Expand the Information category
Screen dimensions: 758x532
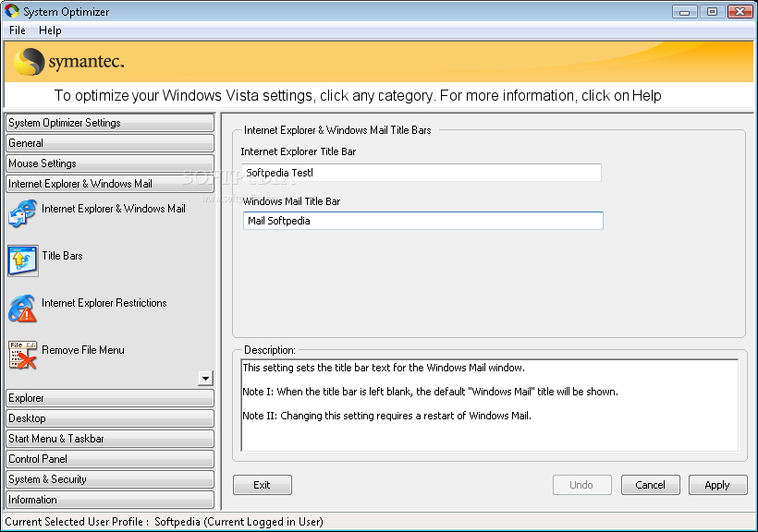point(110,500)
